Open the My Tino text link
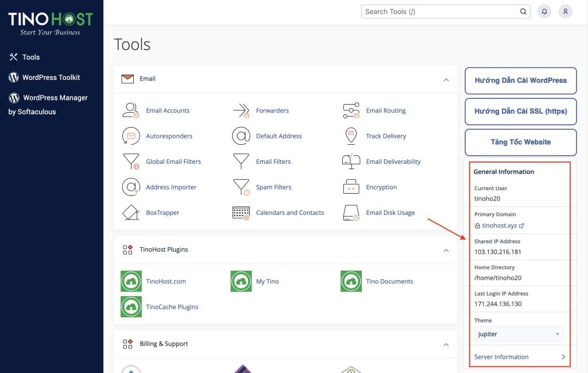 268,281
